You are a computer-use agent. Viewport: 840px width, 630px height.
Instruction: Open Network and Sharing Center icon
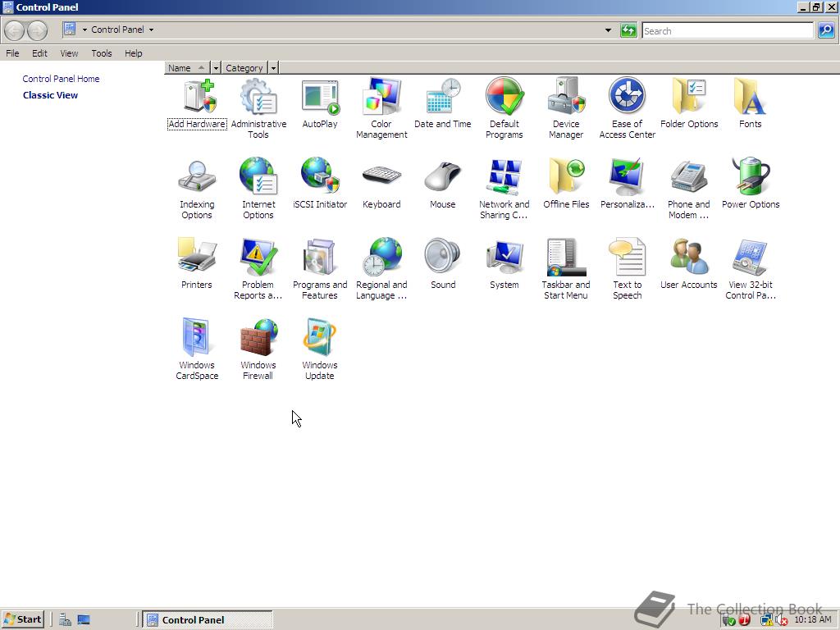pos(504,189)
